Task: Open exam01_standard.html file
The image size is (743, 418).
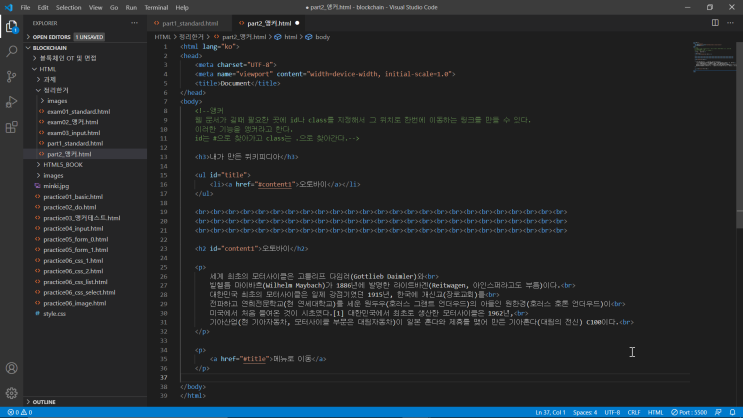Action: (x=78, y=111)
